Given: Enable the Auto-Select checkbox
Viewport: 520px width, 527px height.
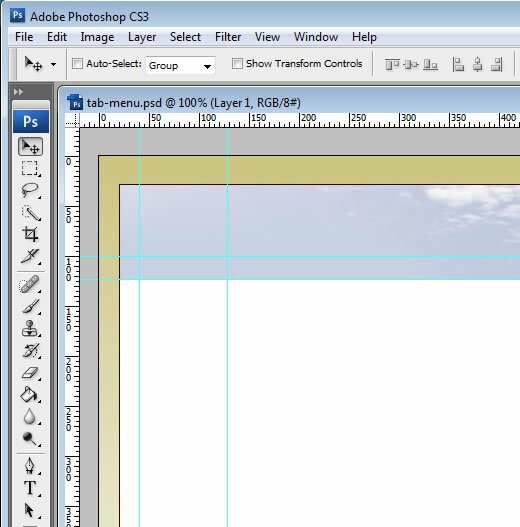Looking at the screenshot, I should click(x=77, y=64).
